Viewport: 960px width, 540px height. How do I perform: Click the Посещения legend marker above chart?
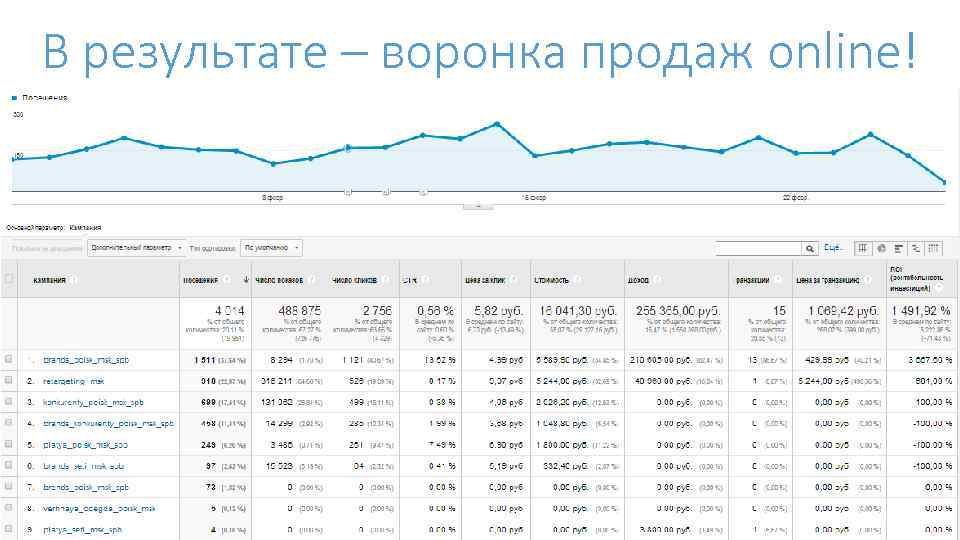(14, 98)
